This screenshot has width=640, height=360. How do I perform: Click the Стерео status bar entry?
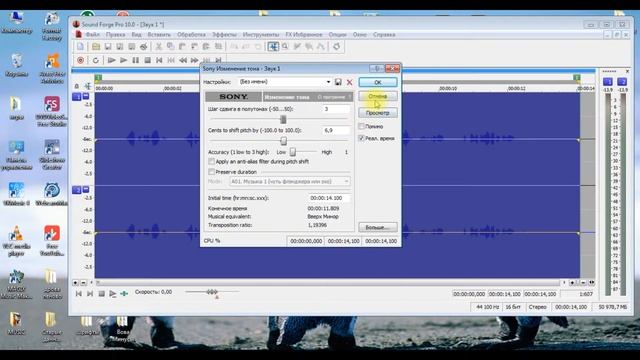pyautogui.click(x=537, y=307)
